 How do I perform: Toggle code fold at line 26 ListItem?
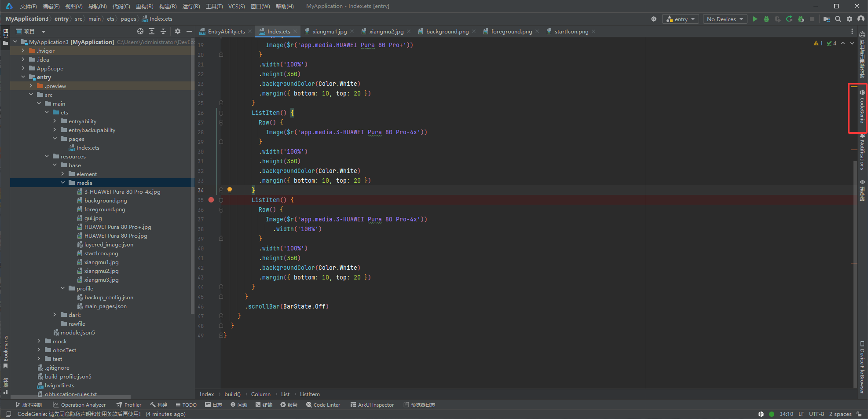point(221,113)
